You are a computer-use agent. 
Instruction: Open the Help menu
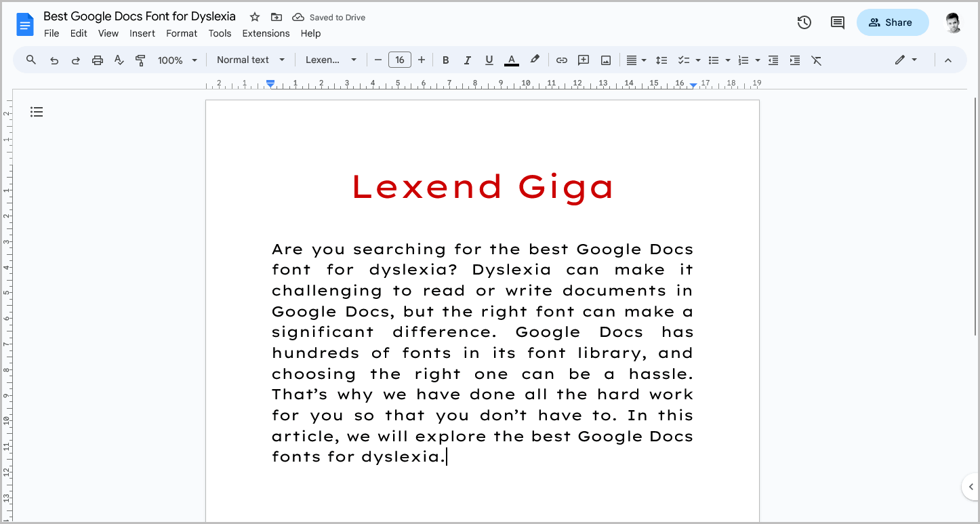pos(311,33)
